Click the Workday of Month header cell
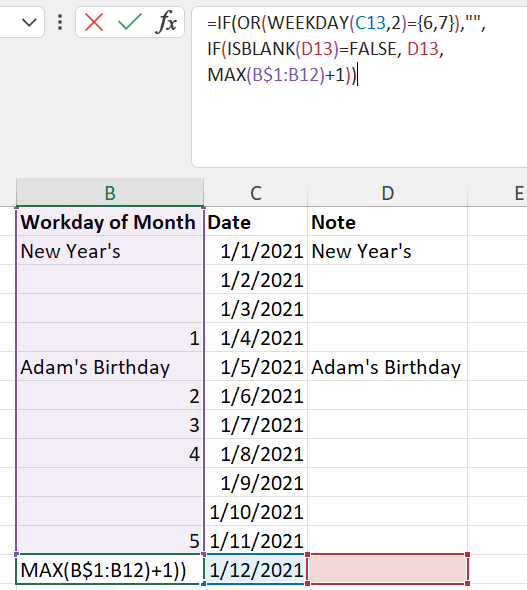This screenshot has height=590, width=527. 110,222
